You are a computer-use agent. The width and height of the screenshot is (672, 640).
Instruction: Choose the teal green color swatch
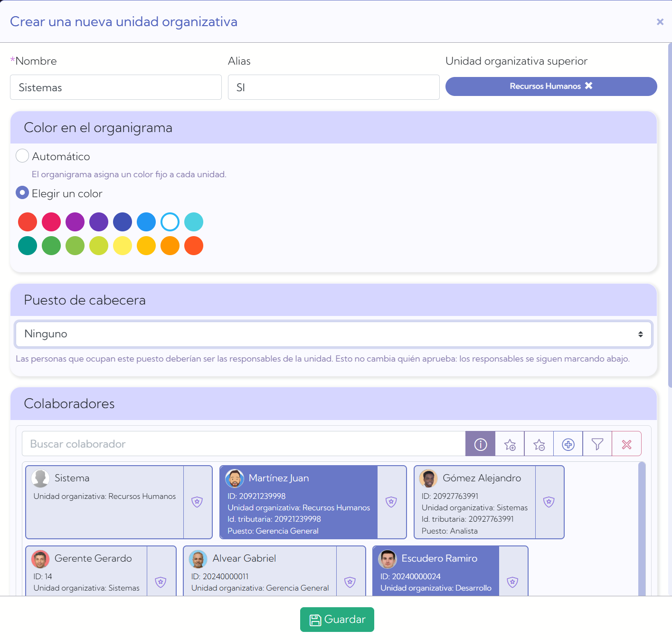28,246
